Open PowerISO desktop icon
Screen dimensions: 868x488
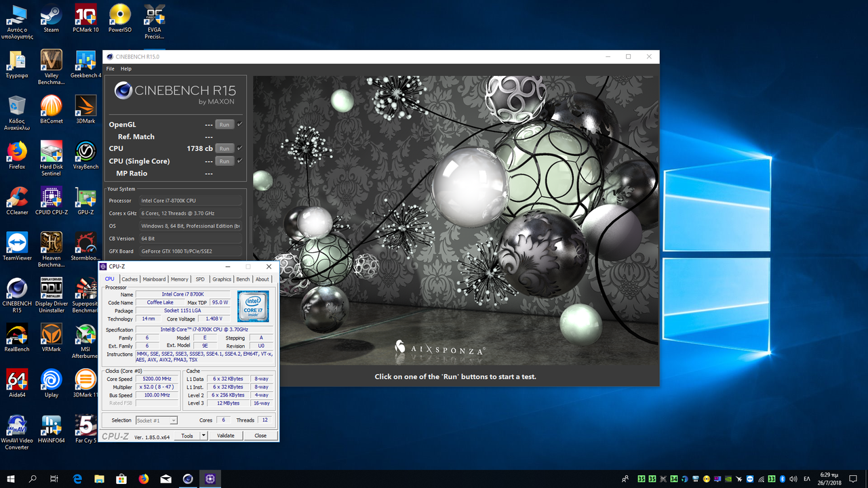coord(120,18)
